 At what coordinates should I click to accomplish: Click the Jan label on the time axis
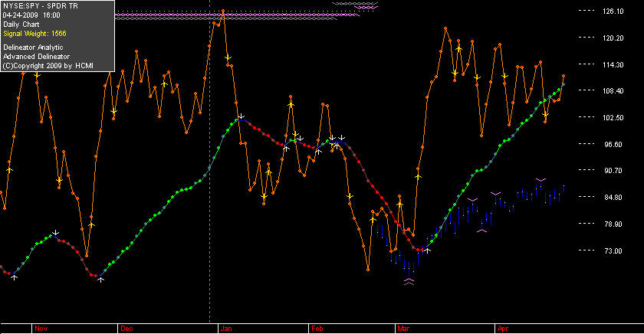226,329
